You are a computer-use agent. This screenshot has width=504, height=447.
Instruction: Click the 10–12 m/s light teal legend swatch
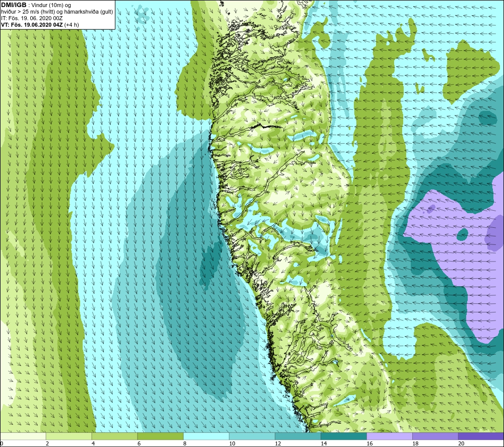[252, 436]
